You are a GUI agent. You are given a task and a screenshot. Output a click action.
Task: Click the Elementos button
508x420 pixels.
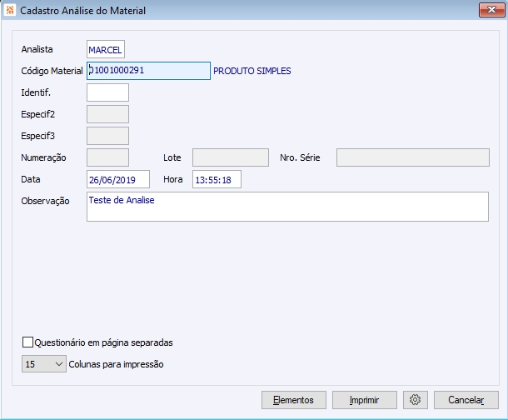click(294, 400)
